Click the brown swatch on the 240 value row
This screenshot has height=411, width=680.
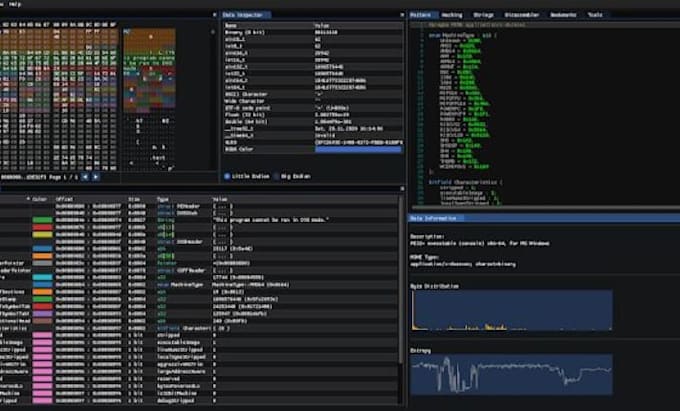42,321
